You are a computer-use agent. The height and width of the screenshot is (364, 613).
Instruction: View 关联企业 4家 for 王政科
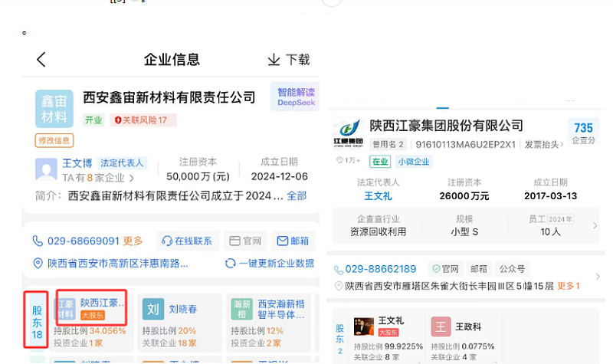pos(454,357)
